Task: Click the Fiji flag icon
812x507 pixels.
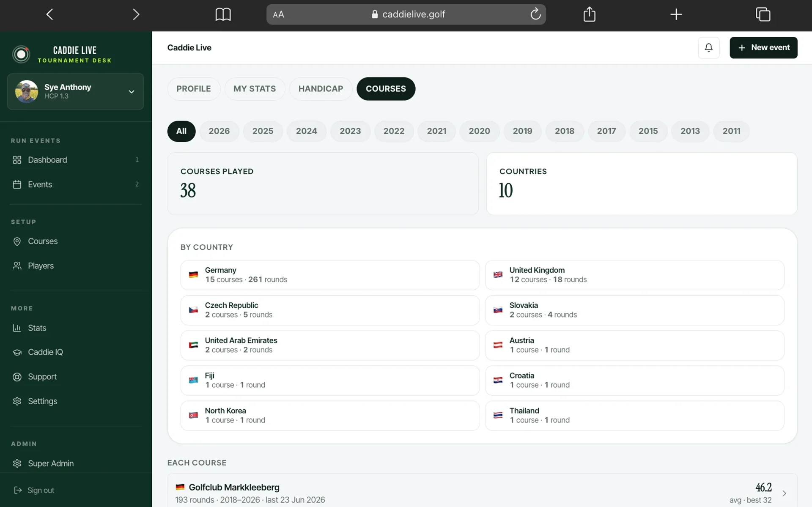Action: coord(193,380)
